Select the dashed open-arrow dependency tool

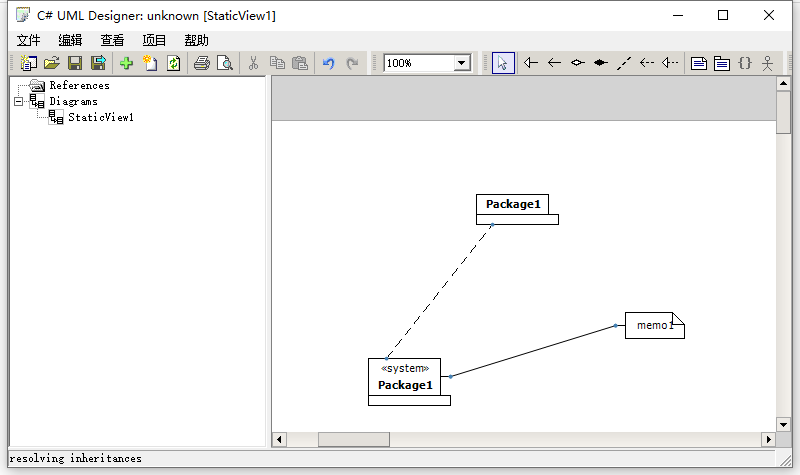point(647,63)
